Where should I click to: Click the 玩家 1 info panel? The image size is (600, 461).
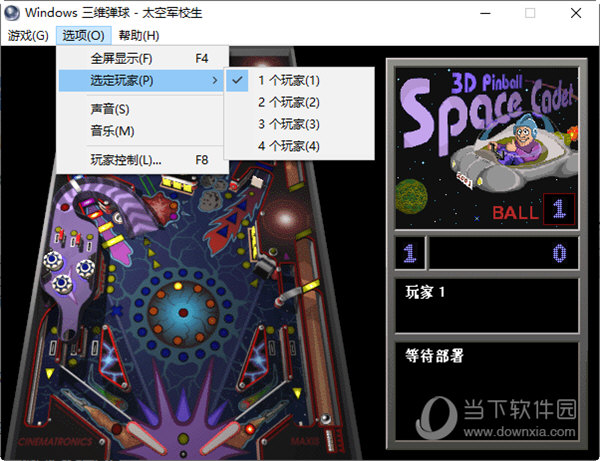pos(486,305)
